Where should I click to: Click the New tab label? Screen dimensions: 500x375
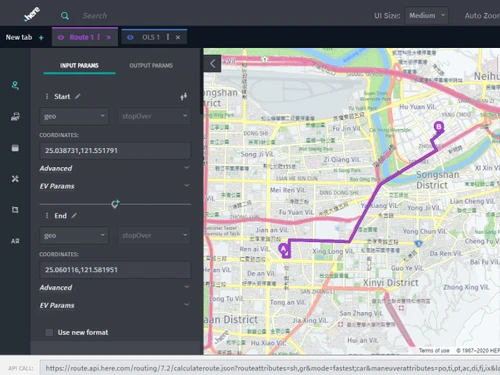(19, 37)
